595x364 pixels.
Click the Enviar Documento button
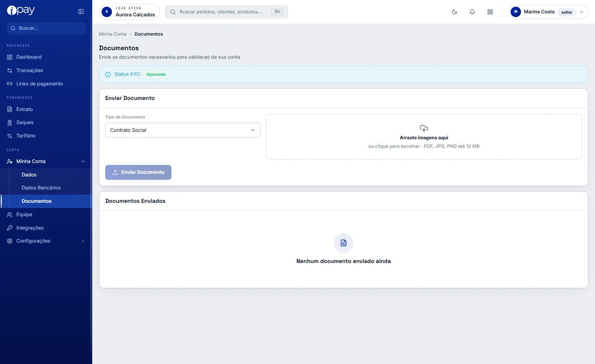tap(138, 172)
